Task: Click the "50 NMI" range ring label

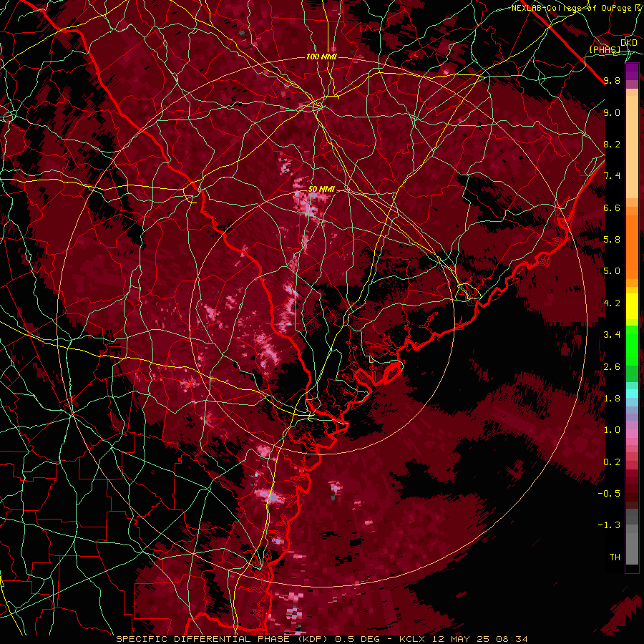Action: 321,190
